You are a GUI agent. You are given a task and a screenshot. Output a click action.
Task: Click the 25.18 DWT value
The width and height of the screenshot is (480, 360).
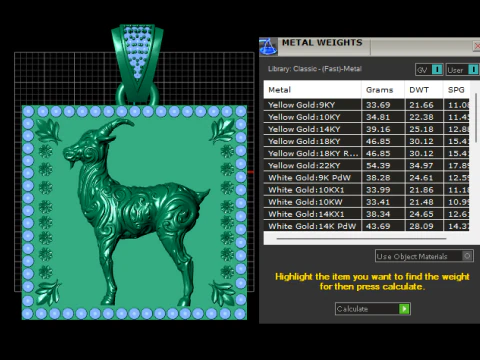pyautogui.click(x=421, y=129)
